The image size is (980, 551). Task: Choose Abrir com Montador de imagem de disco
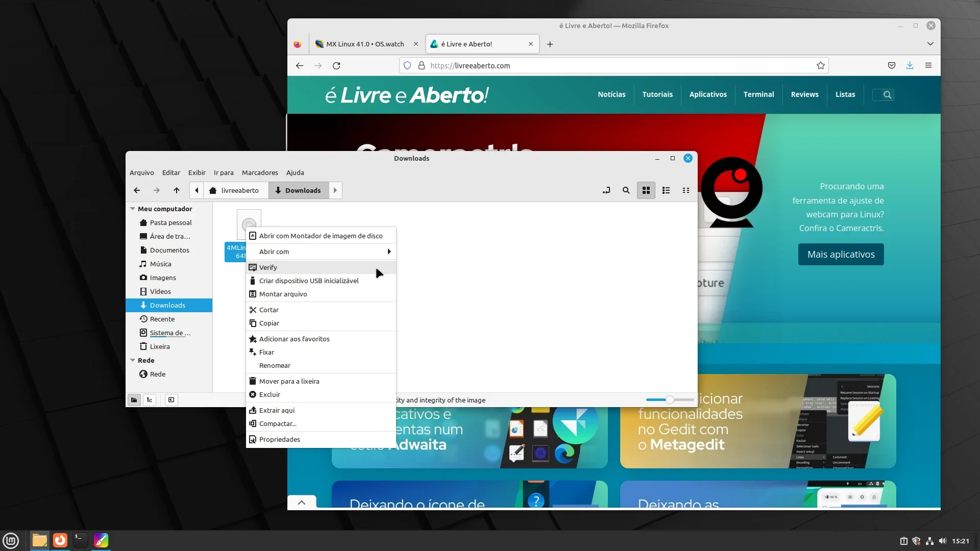click(x=321, y=236)
